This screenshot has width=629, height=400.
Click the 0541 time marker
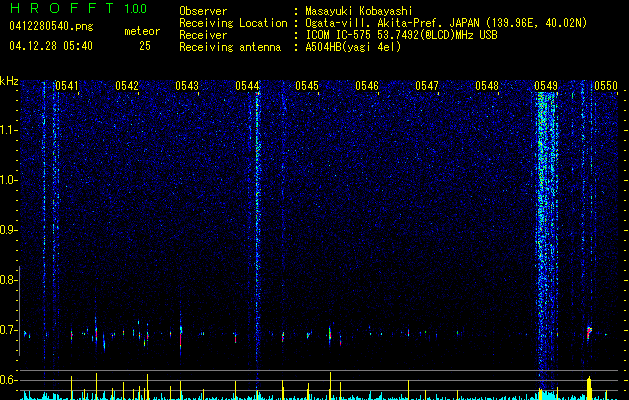click(x=67, y=86)
